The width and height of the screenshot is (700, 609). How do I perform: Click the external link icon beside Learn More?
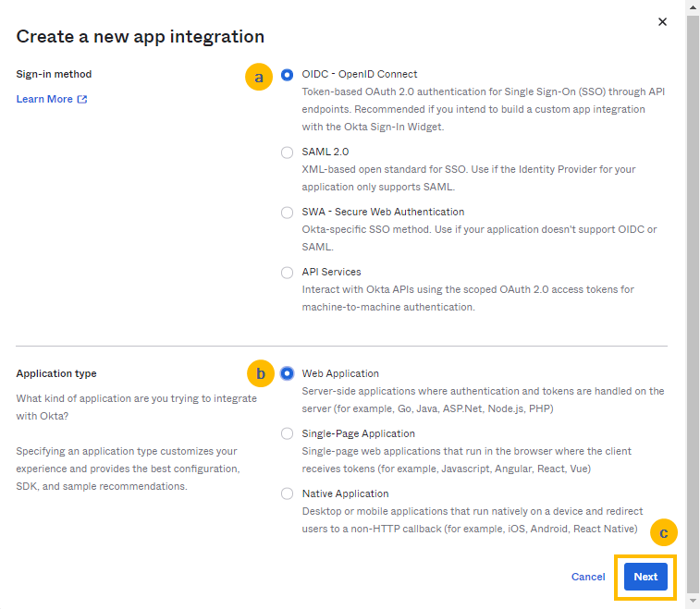(x=82, y=100)
